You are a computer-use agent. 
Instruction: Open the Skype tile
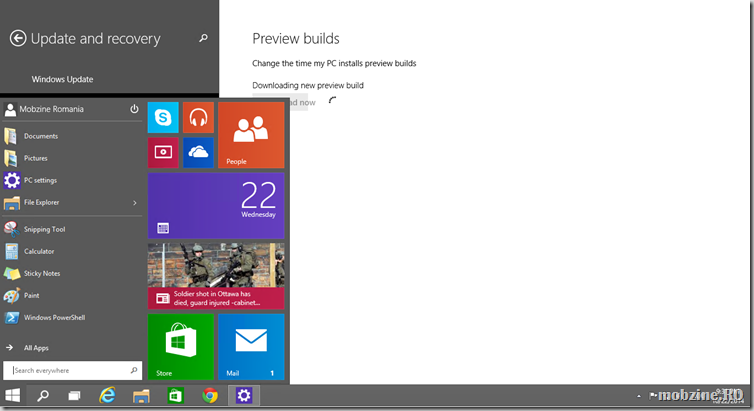[163, 117]
